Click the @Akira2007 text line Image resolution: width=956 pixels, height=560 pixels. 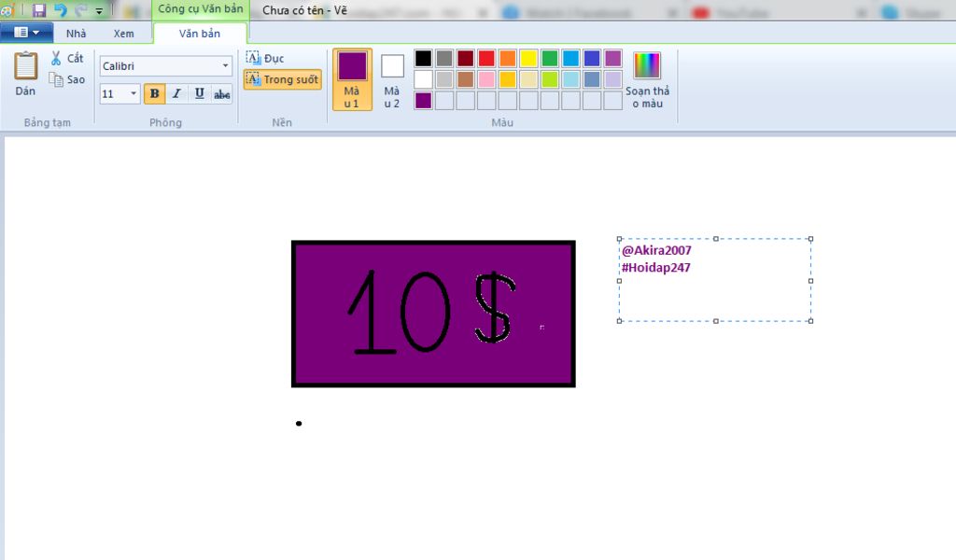tap(656, 250)
